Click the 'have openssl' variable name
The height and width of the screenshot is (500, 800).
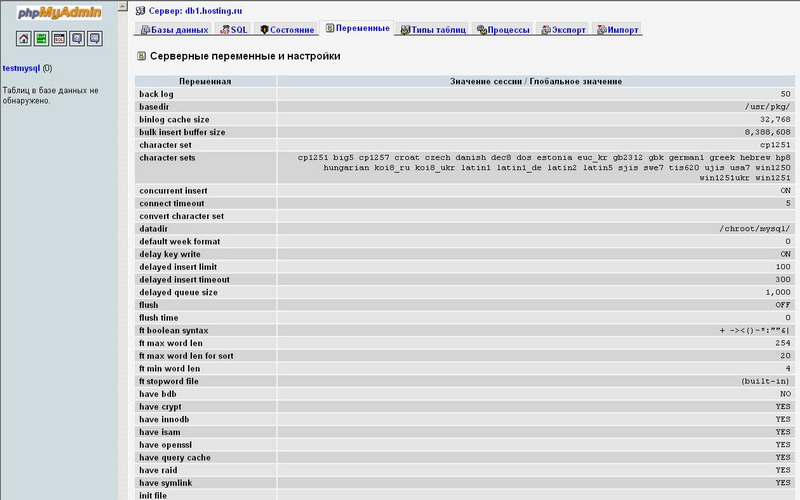[x=165, y=445]
